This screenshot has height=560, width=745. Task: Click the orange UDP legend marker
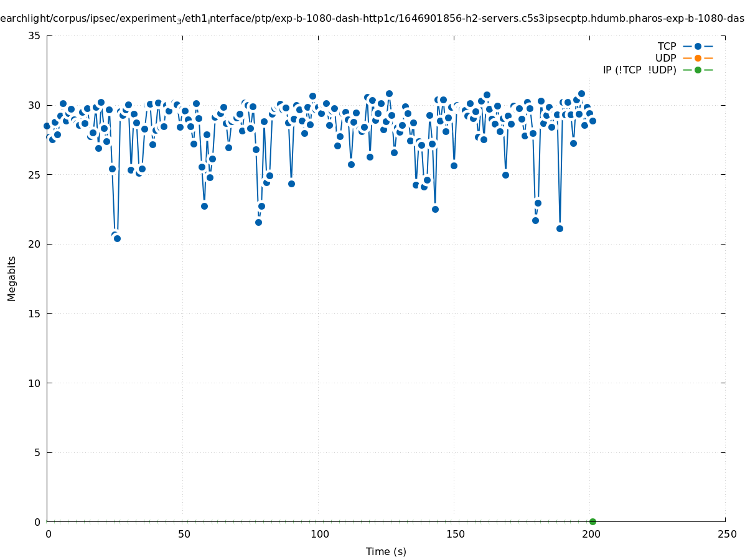[698, 58]
